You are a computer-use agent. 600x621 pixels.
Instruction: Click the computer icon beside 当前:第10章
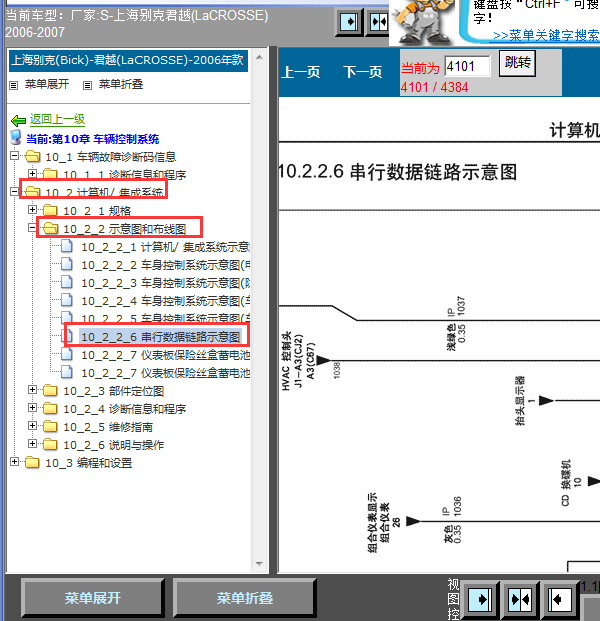point(16,138)
